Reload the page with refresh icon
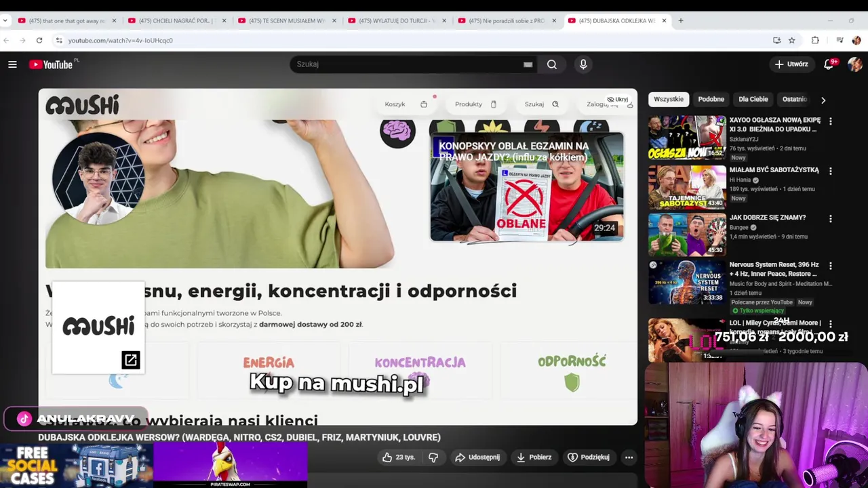 (39, 40)
